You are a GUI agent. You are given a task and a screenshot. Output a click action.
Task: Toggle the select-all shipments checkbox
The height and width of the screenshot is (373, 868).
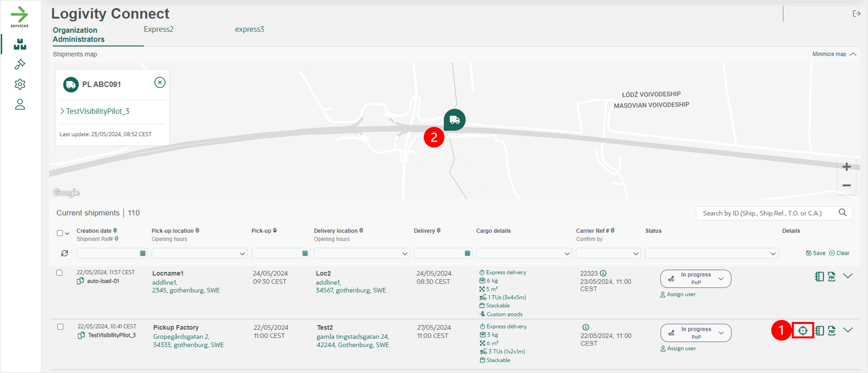tap(60, 233)
